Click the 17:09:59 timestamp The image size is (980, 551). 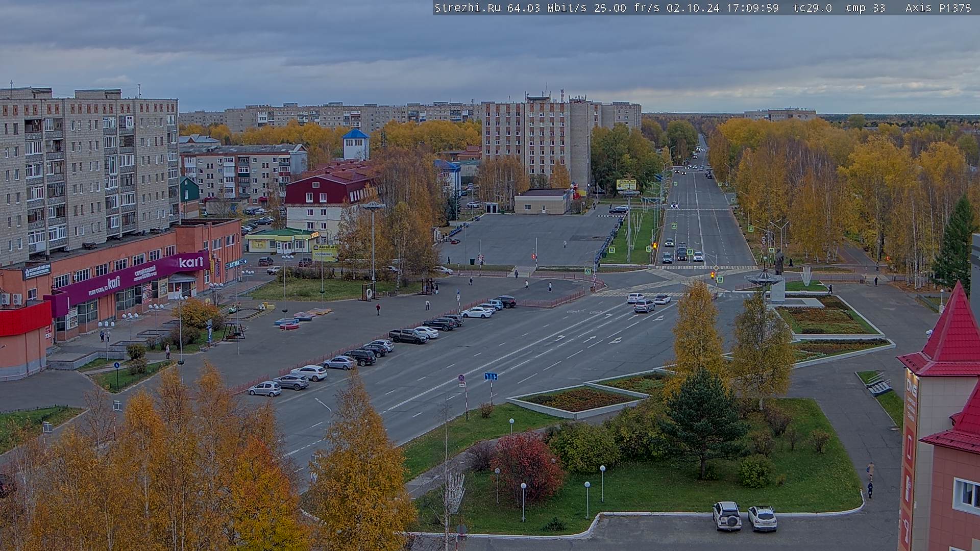coord(753,8)
